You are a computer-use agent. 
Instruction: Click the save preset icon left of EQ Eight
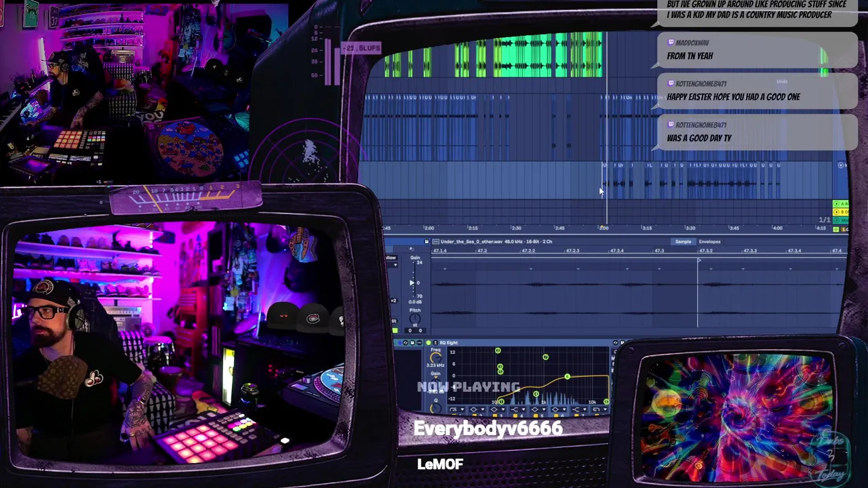412,342
